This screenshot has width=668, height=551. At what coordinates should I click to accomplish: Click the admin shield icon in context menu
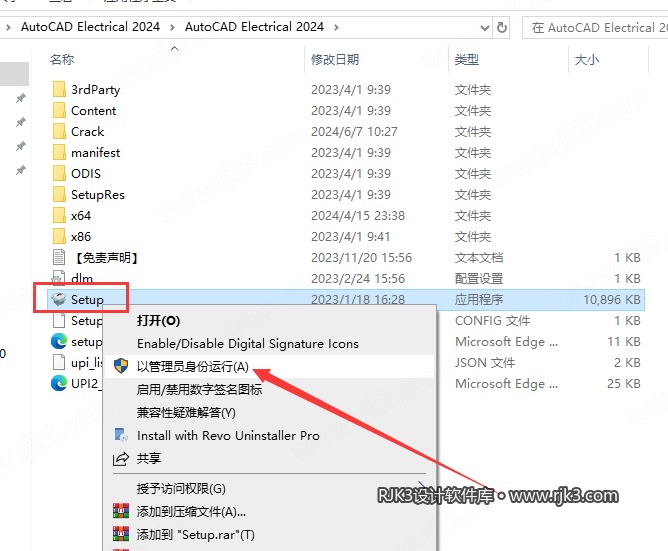[121, 366]
